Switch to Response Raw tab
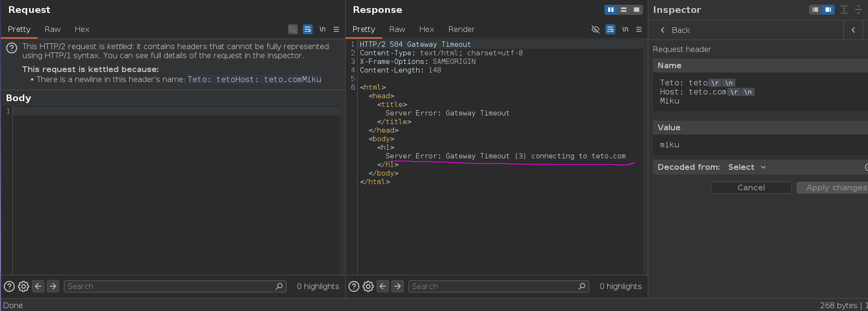This screenshot has width=868, height=311. tap(397, 30)
